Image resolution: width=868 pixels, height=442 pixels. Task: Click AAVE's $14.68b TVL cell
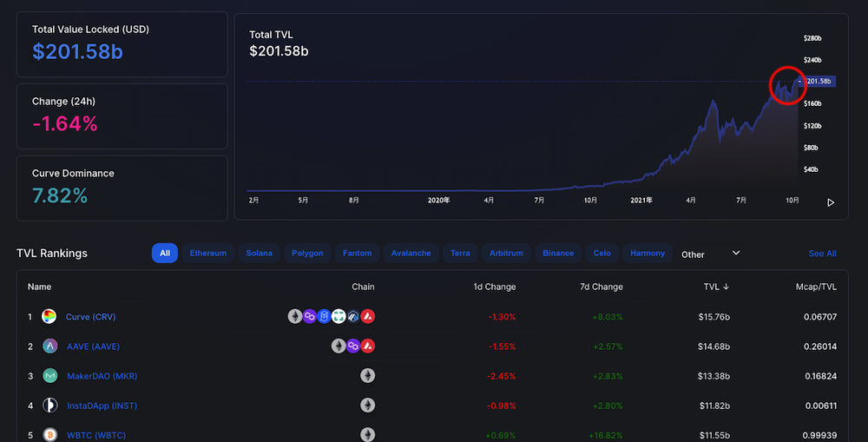[x=713, y=346]
